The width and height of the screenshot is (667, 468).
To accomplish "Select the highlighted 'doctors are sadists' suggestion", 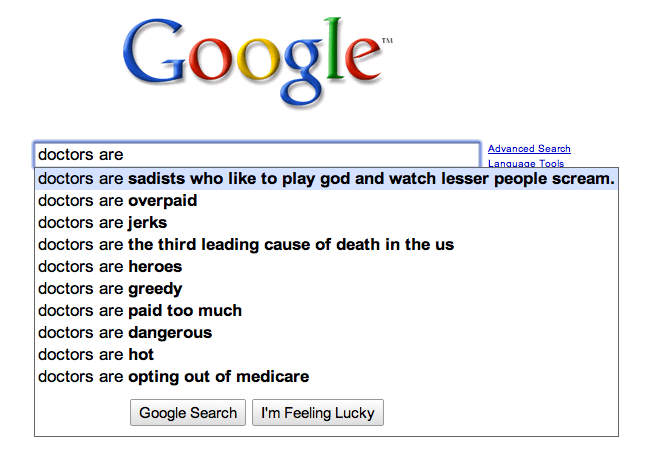I will click(326, 179).
